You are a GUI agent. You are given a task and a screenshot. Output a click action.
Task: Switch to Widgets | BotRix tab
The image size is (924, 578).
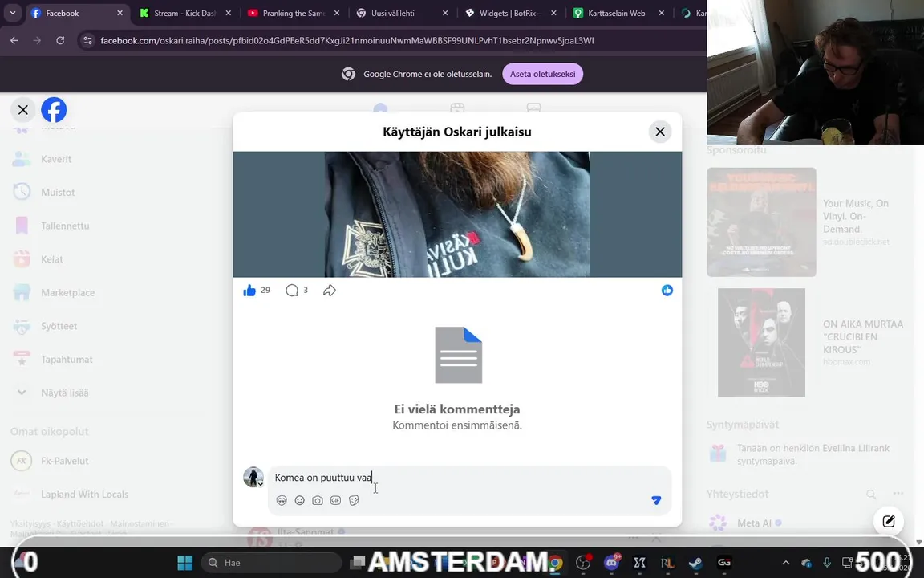click(510, 13)
